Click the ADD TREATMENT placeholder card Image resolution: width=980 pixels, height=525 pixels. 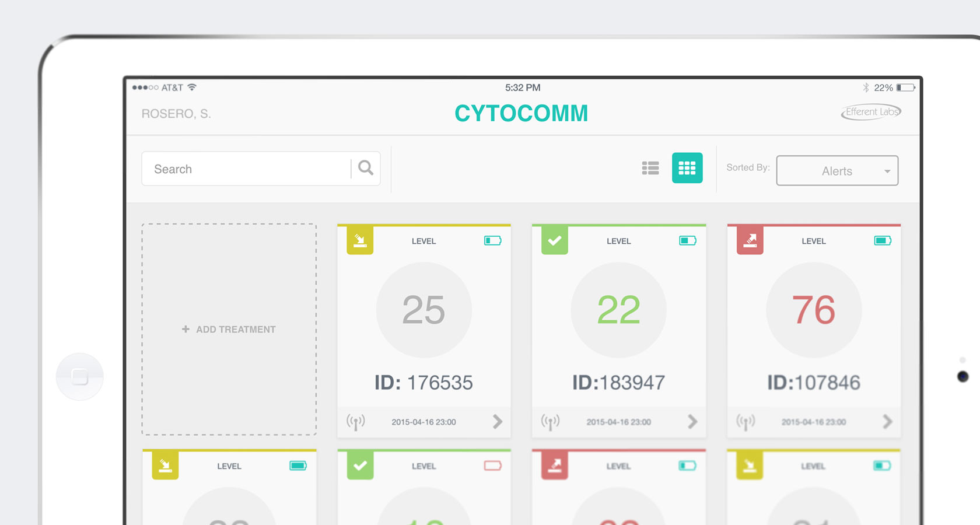229,329
